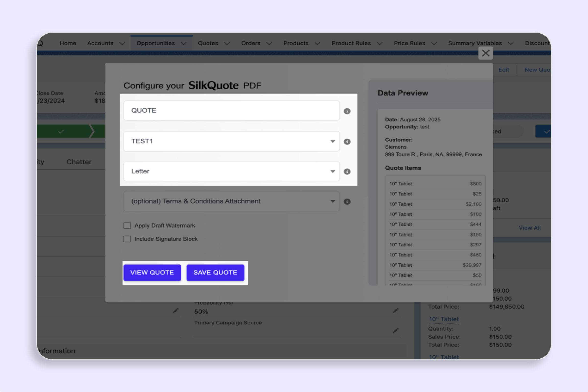The width and height of the screenshot is (588, 392).
Task: Switch to the Chatter tab
Action: (79, 162)
